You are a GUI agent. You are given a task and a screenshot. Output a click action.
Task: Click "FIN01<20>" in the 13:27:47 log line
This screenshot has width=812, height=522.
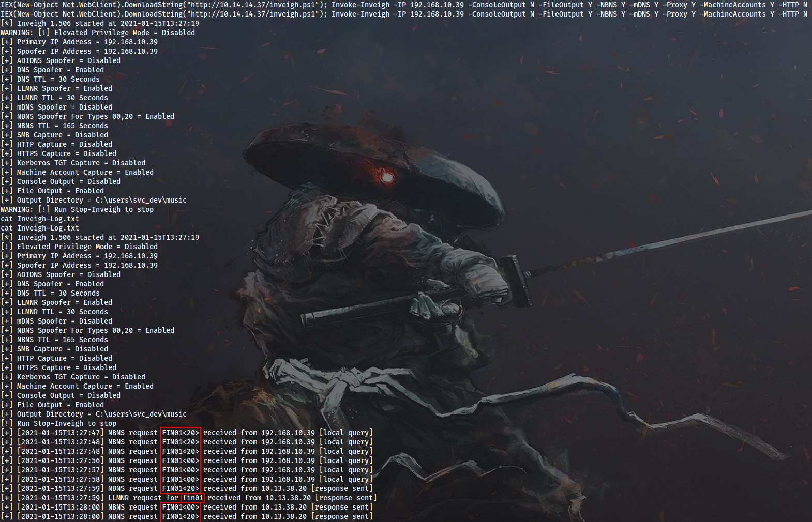pyautogui.click(x=181, y=433)
